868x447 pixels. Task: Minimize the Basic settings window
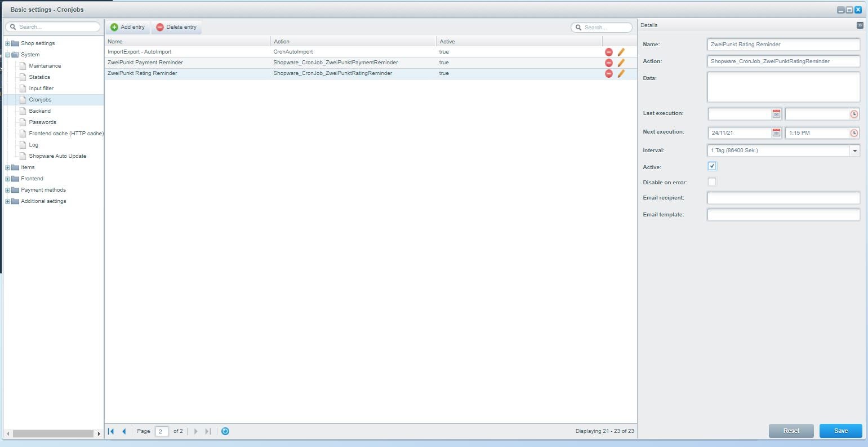[x=840, y=10]
